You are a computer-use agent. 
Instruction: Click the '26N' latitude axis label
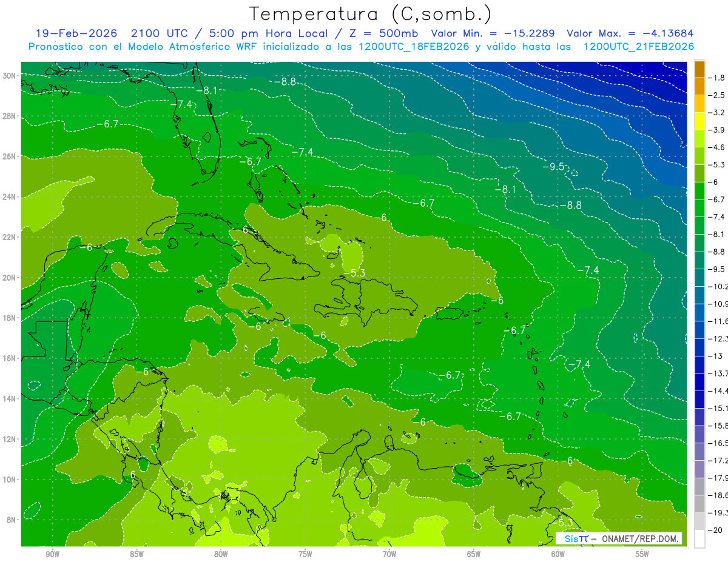click(x=10, y=156)
